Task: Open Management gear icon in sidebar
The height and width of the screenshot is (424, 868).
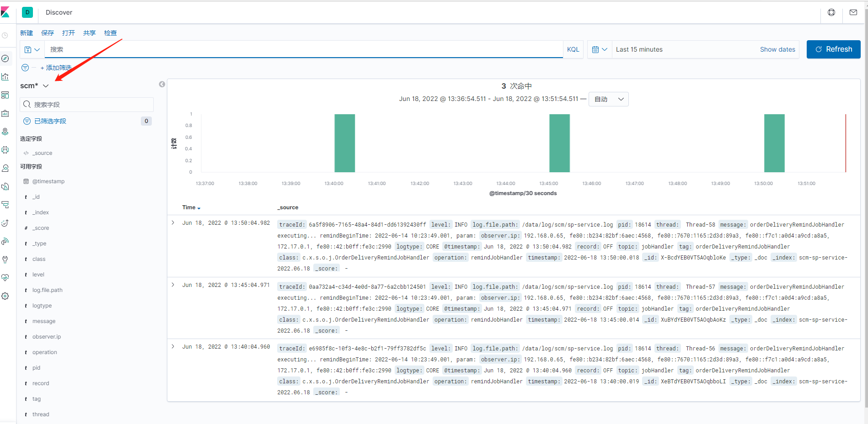Action: (5, 296)
